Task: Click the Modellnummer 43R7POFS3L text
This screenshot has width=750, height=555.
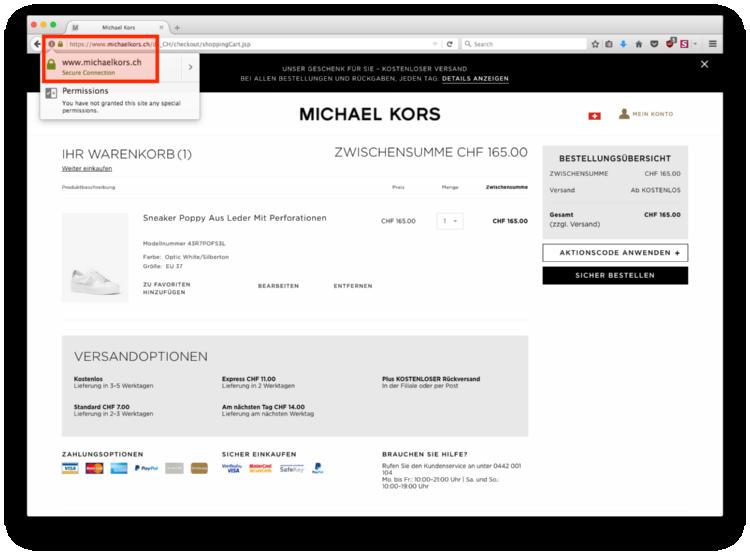Action: point(184,244)
